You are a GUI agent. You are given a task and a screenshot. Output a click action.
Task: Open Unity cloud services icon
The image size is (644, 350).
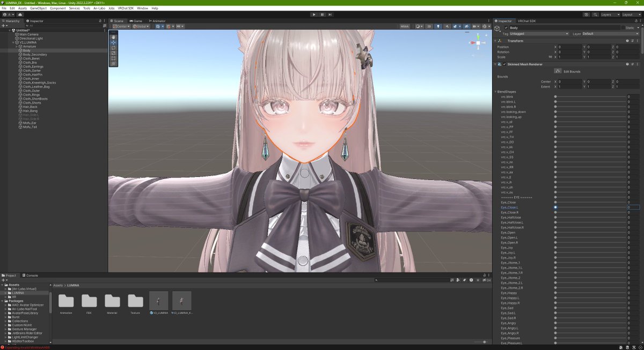pos(19,14)
